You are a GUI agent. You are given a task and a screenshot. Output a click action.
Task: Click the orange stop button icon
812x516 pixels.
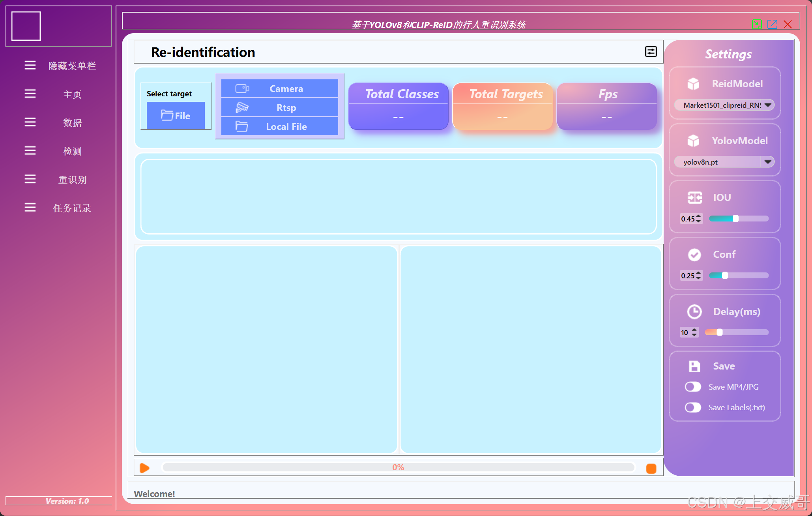(x=651, y=469)
